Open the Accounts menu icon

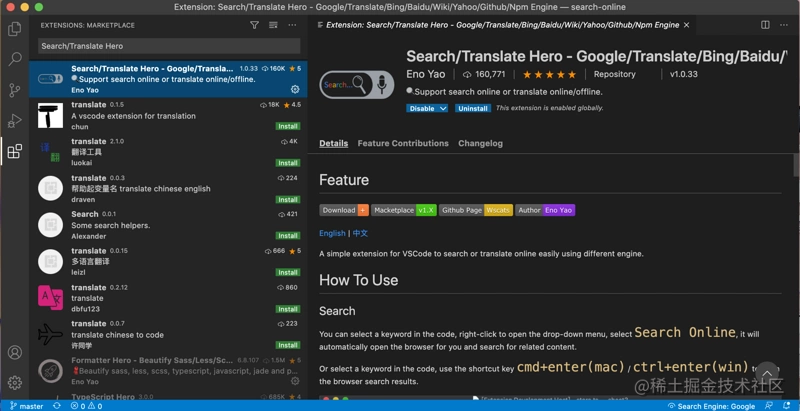pyautogui.click(x=15, y=352)
